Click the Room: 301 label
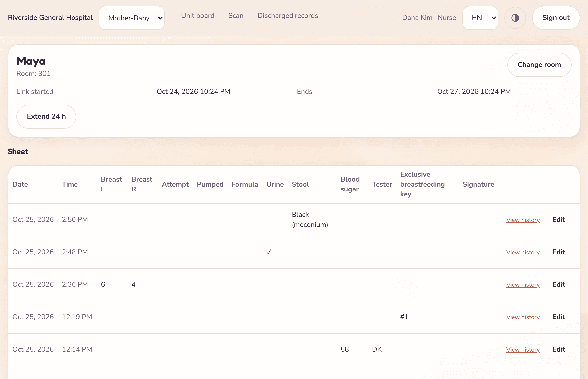588x379 pixels. click(33, 74)
